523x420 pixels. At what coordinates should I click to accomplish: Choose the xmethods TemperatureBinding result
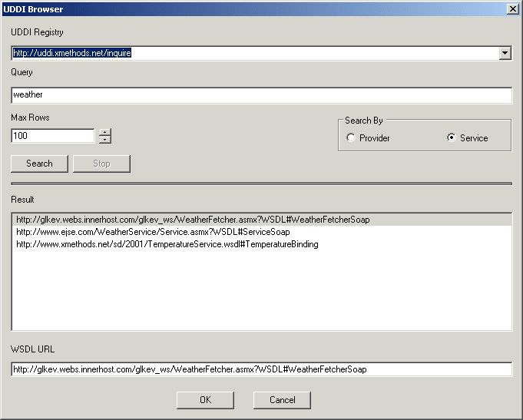(x=167, y=244)
